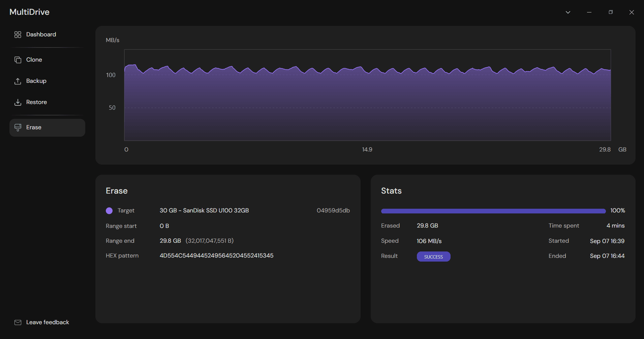Click the Erase panel heading

pos(117,191)
